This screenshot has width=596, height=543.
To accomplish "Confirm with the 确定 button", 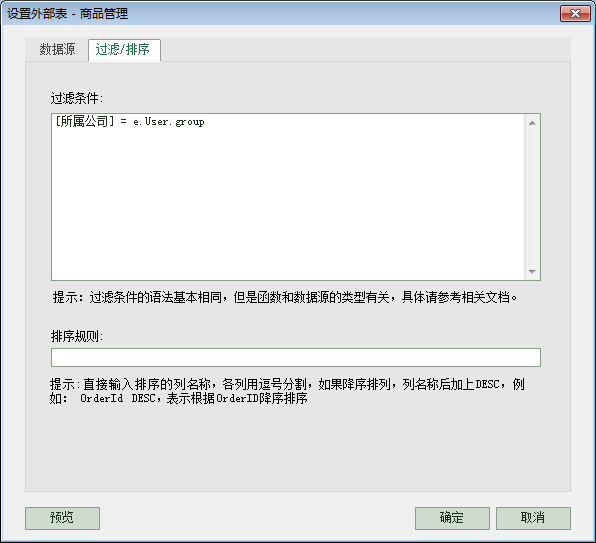I will pyautogui.click(x=452, y=518).
